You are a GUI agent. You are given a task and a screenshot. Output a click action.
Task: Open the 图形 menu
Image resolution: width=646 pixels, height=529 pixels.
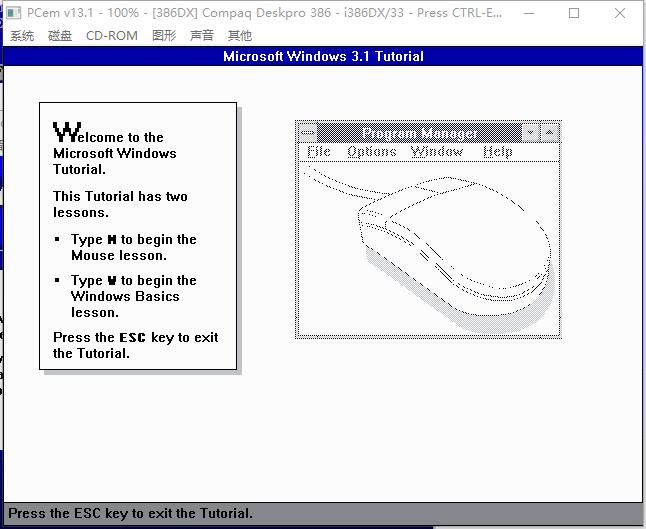point(164,36)
